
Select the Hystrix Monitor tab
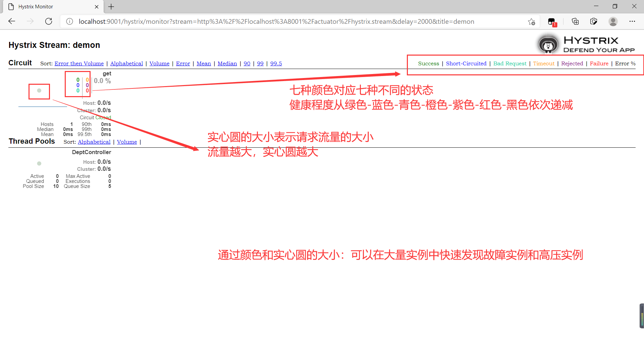(53, 7)
